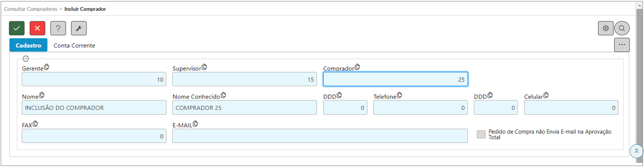Click into the E-MAIL text field

click(x=320, y=136)
